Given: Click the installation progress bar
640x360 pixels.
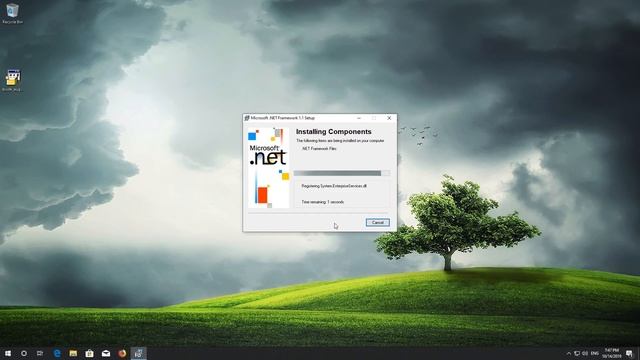Looking at the screenshot, I should coord(342,173).
